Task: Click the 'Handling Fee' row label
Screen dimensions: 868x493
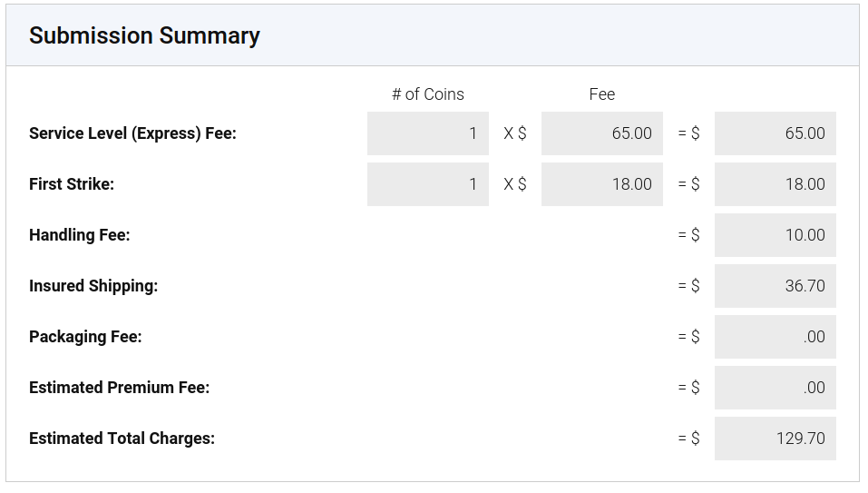Action: coord(80,235)
